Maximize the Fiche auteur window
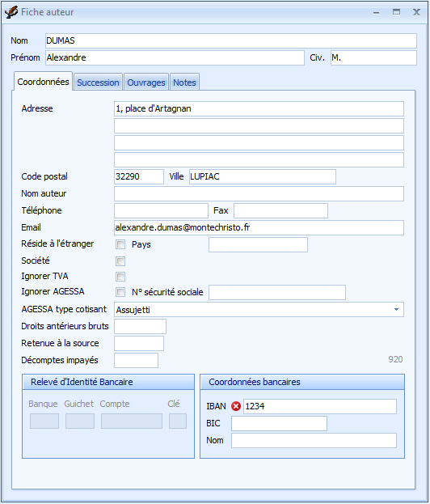 pos(396,12)
